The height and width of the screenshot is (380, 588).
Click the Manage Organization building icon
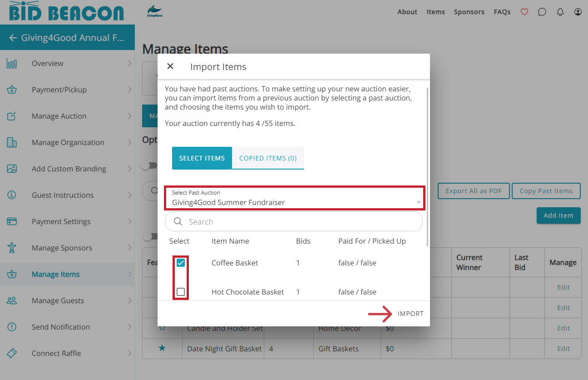[x=12, y=142]
